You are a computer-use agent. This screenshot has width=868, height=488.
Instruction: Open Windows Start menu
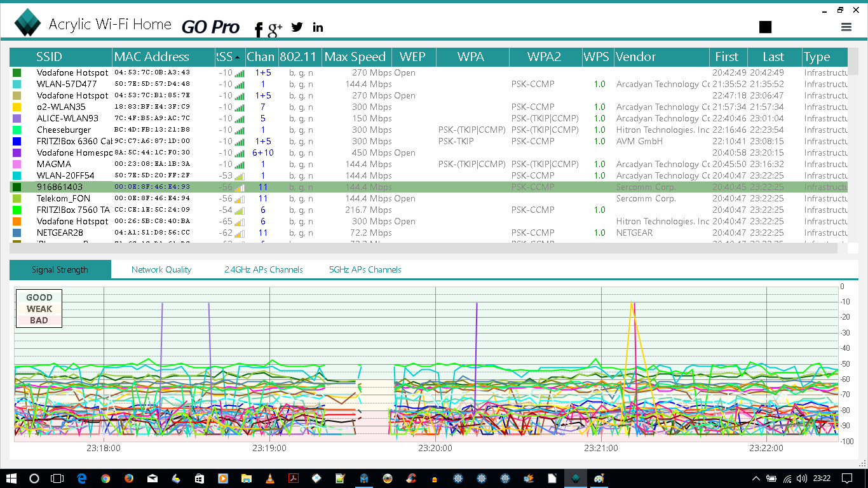(11, 478)
